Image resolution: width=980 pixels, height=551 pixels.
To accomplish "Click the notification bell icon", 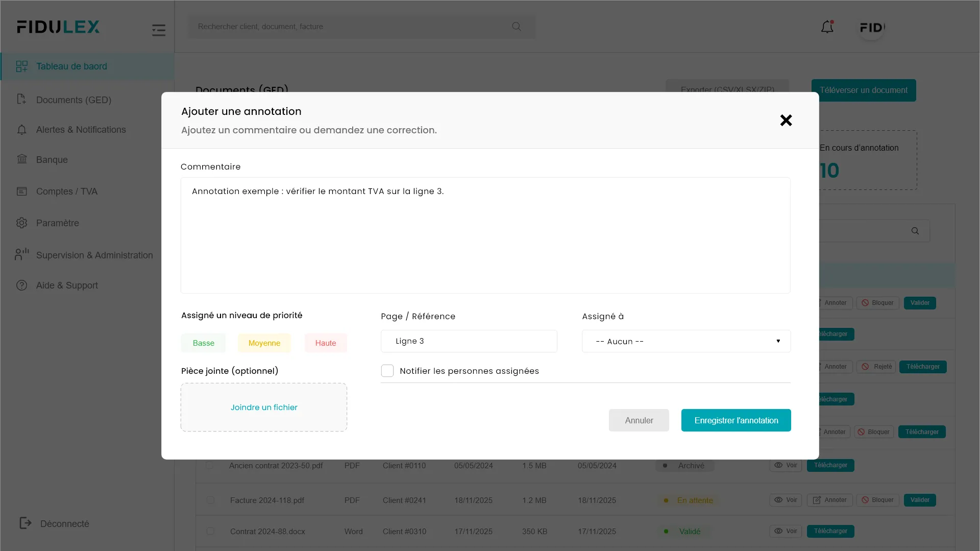I will pyautogui.click(x=827, y=27).
